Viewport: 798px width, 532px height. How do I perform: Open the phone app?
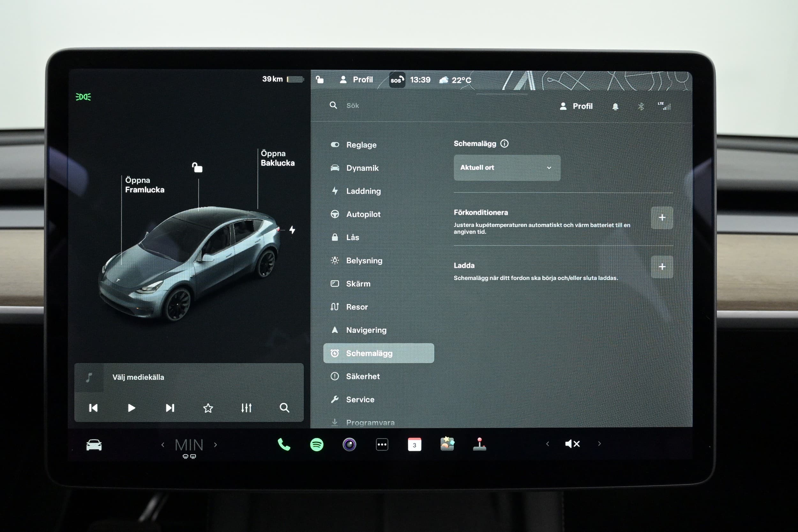pos(284,445)
